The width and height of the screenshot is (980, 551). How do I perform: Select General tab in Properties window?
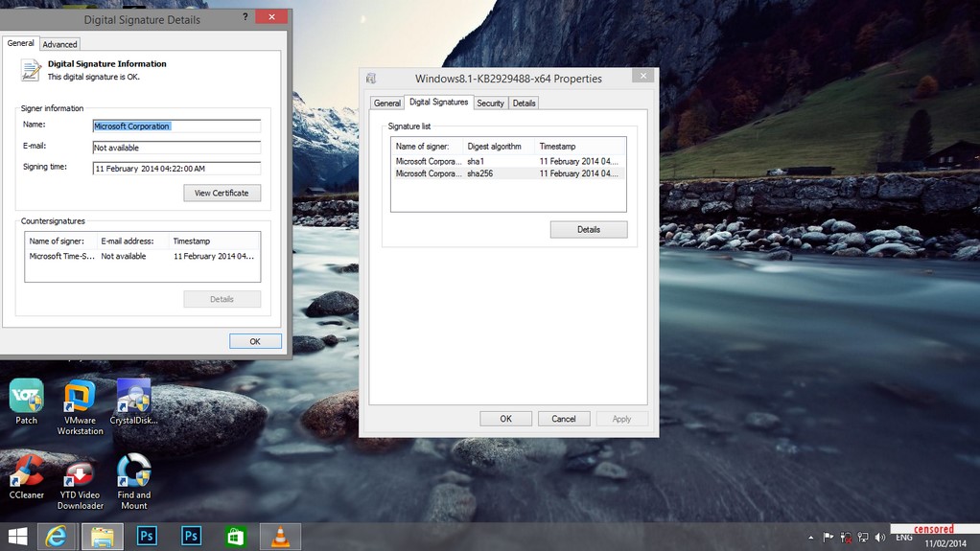click(x=386, y=103)
